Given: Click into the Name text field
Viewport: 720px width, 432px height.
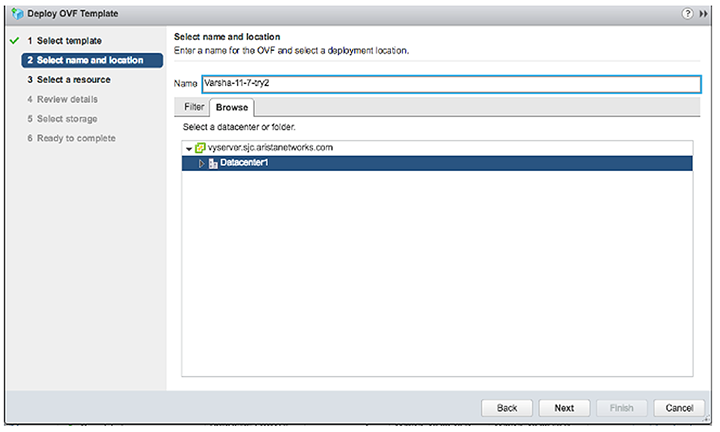Looking at the screenshot, I should click(451, 84).
